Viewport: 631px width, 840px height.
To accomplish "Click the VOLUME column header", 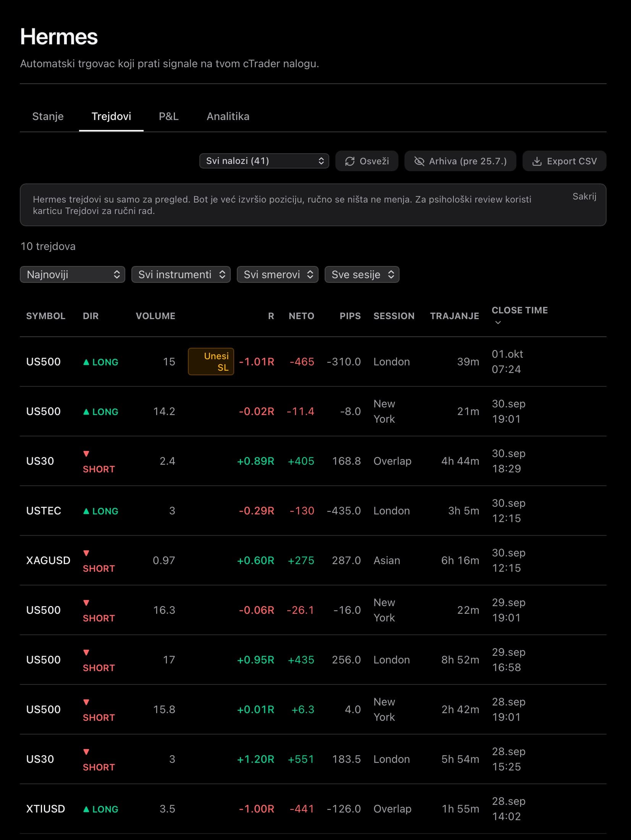I will (155, 316).
